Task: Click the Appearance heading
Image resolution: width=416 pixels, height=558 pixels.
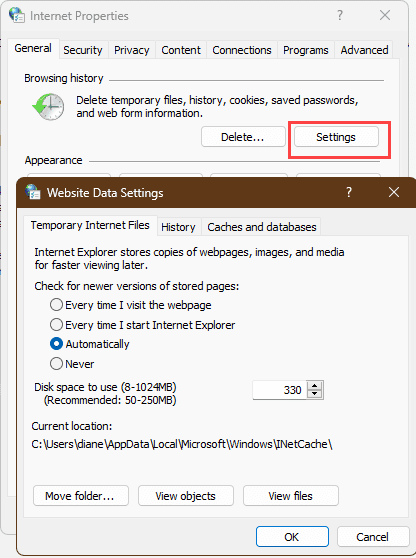Action: point(53,160)
